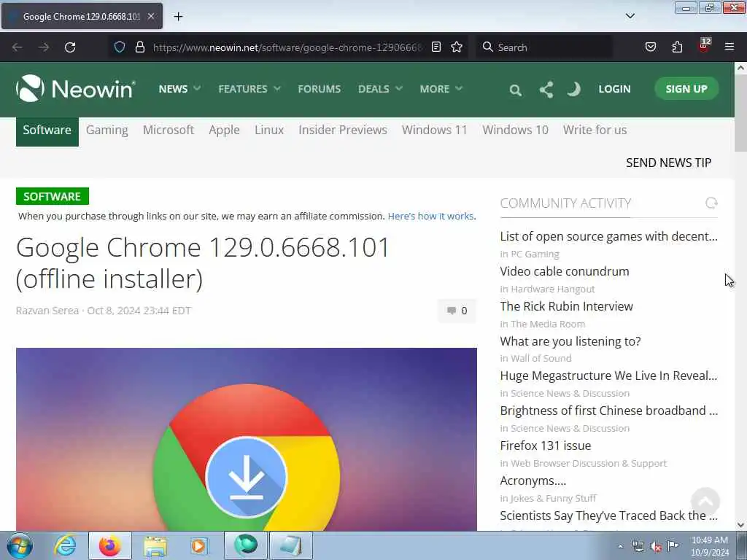
Task: Open the Acronyms thread
Action: 533,481
